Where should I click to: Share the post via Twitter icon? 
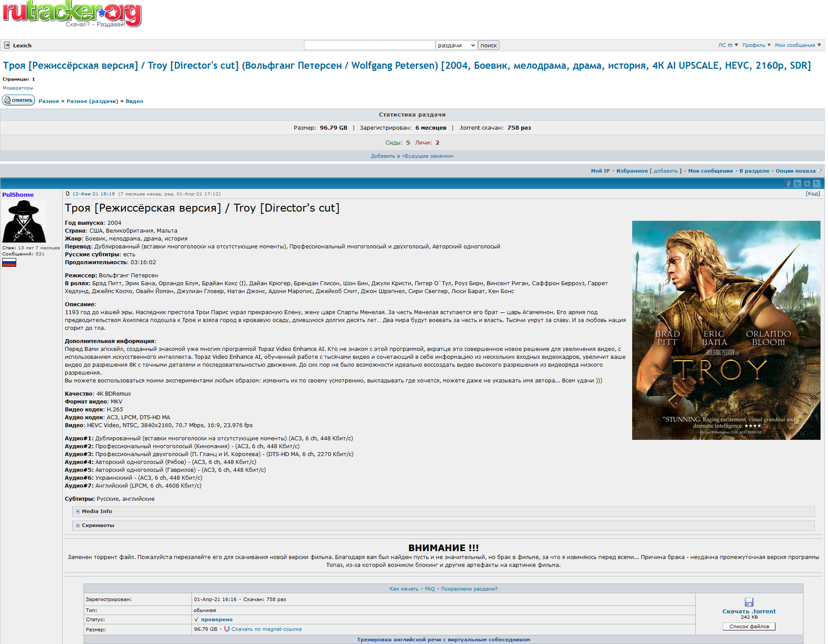797,184
